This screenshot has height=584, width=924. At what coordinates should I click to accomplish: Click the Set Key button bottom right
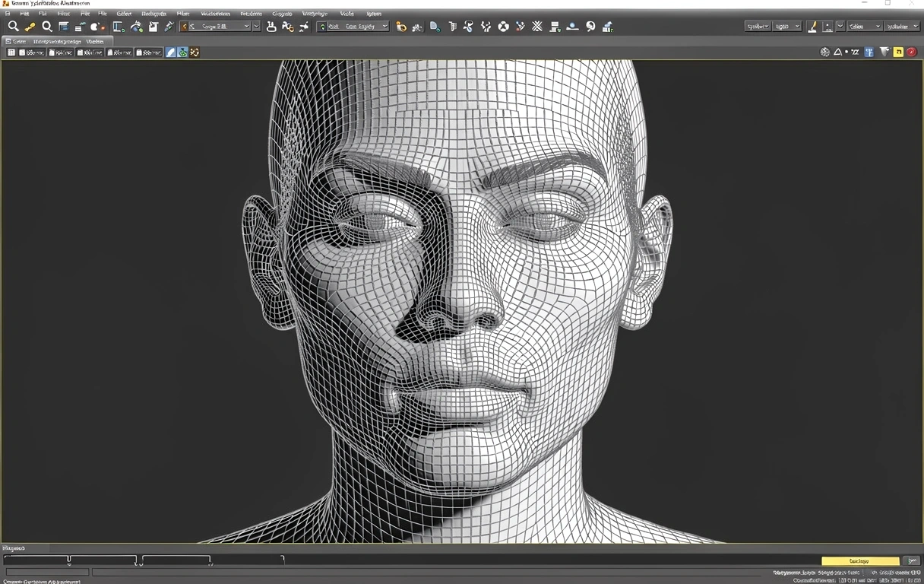(x=860, y=560)
